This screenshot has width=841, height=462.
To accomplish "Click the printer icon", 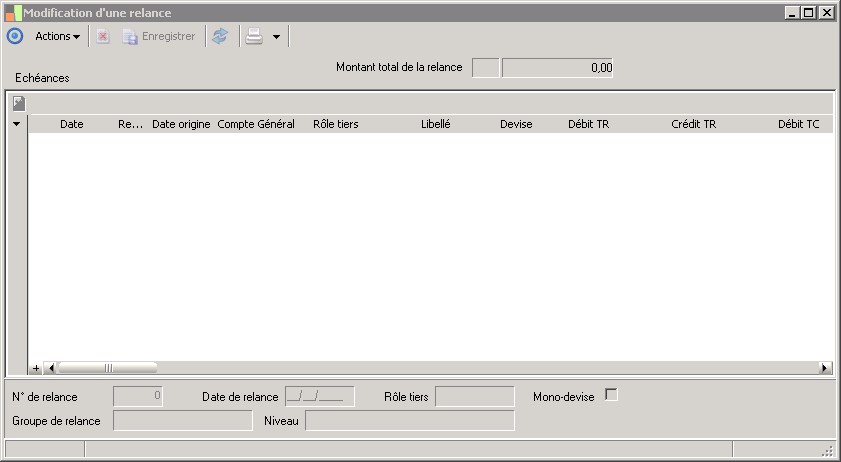I will pyautogui.click(x=254, y=36).
